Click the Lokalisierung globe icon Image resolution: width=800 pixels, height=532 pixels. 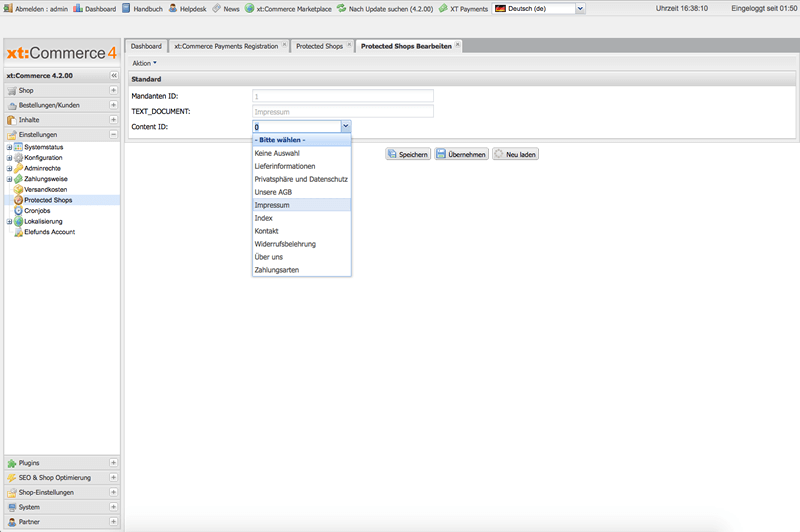18,221
